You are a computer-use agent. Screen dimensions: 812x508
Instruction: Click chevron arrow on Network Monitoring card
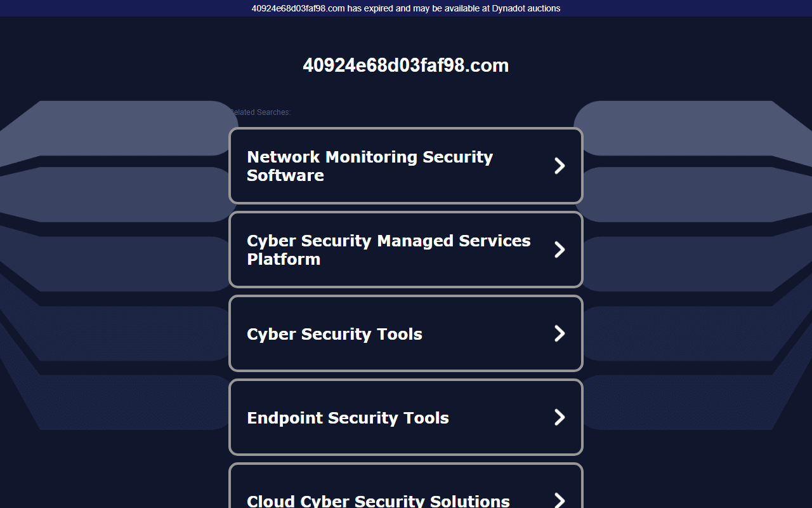[560, 166]
